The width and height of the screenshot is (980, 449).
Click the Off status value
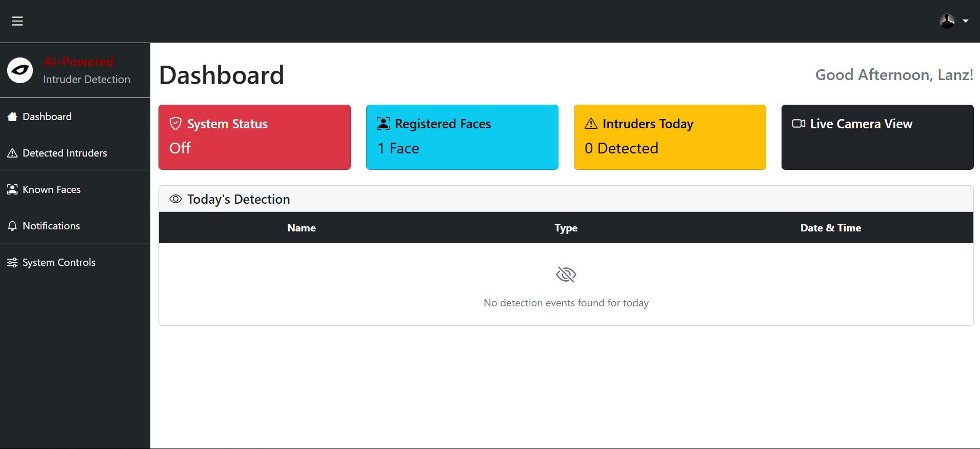(x=180, y=148)
